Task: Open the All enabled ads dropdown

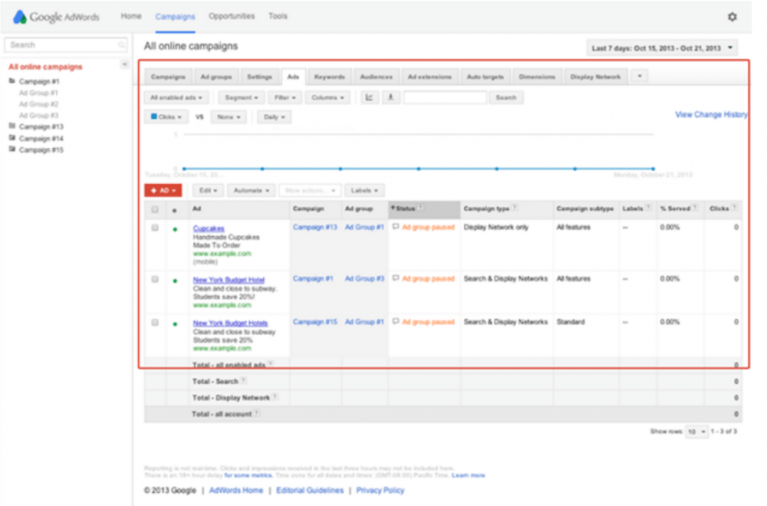Action: [x=176, y=97]
